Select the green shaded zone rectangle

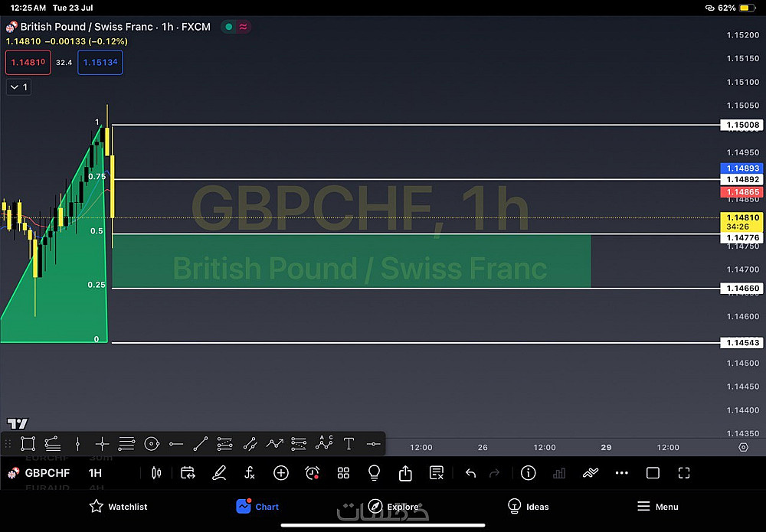352,261
